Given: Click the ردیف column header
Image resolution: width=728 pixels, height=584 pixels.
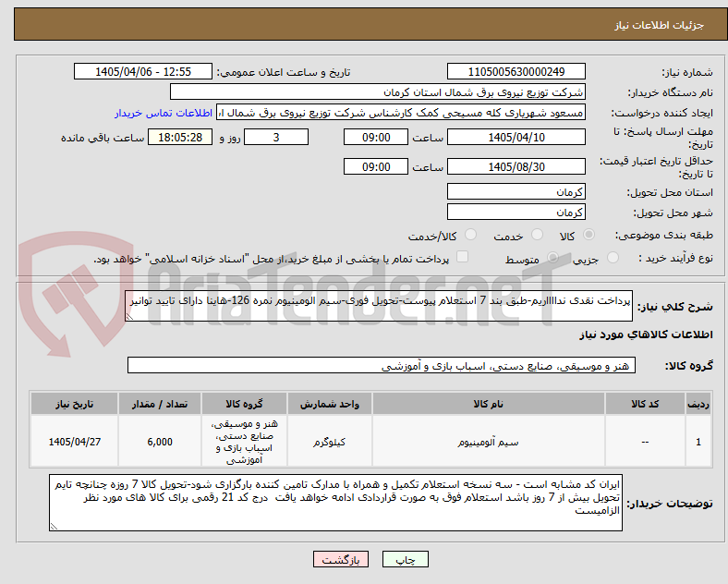Looking at the screenshot, I should click(698, 404).
